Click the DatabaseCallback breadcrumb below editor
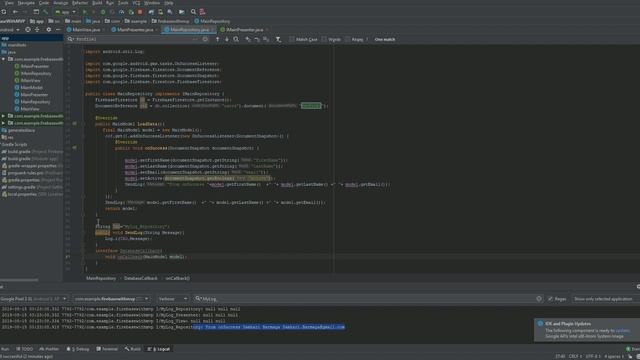This screenshot has height=360, width=640. point(140,278)
